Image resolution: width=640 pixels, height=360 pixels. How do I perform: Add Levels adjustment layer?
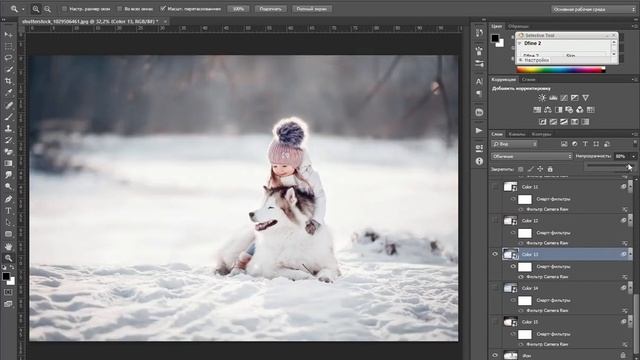point(553,98)
